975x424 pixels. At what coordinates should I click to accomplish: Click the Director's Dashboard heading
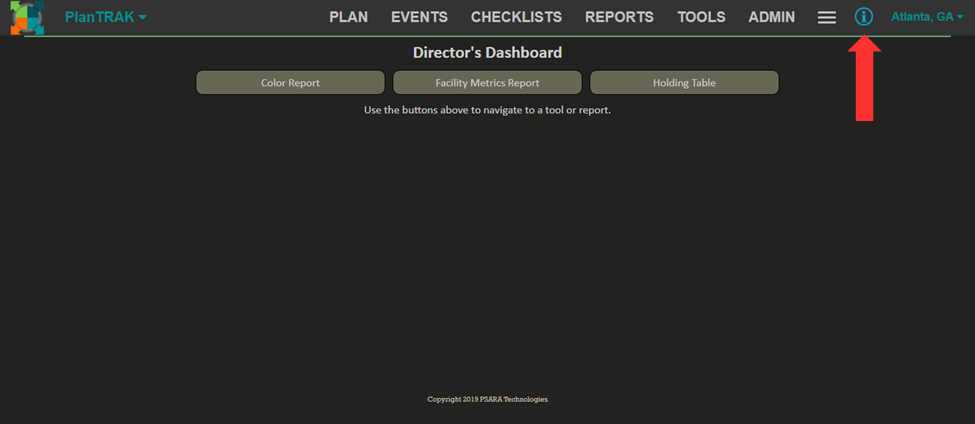pyautogui.click(x=487, y=52)
